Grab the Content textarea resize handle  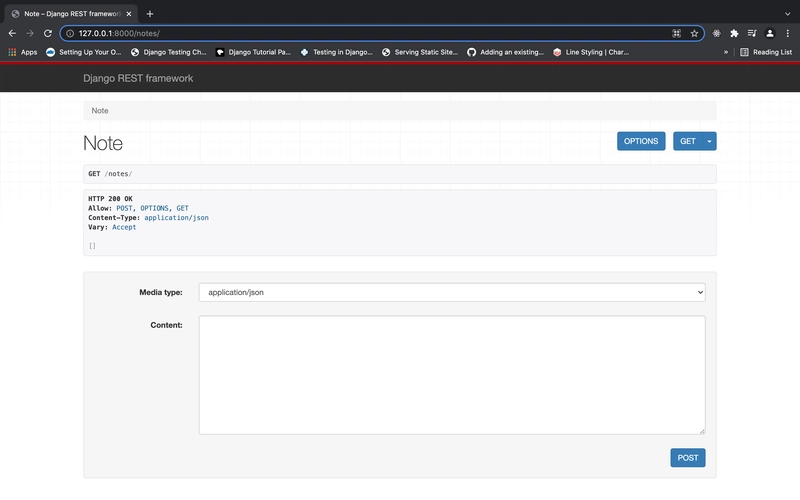(702, 431)
